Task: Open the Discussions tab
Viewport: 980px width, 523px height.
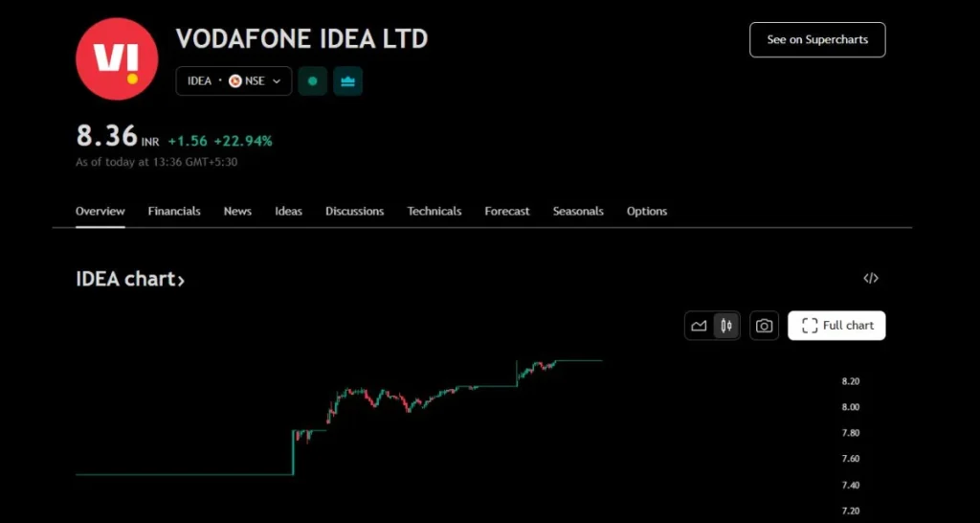Action: [354, 211]
